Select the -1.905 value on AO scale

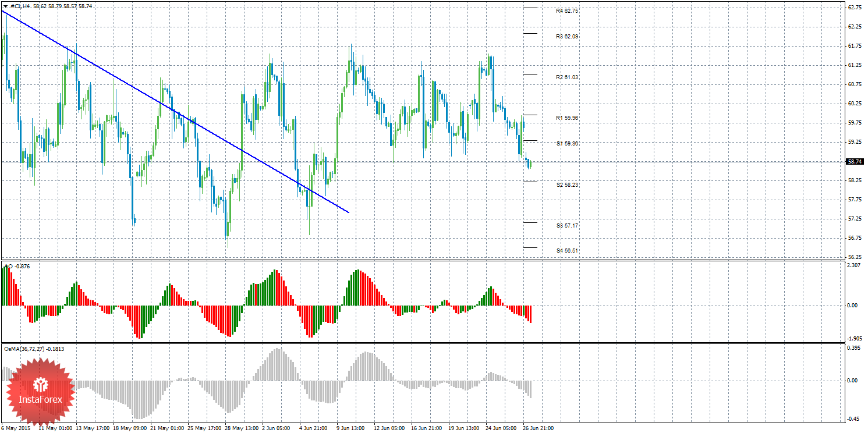tap(854, 338)
